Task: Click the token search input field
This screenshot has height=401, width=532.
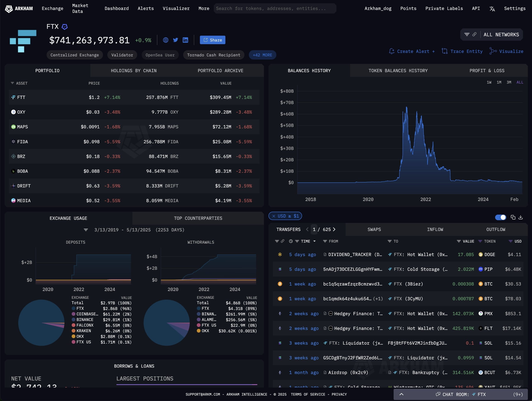Action: [275, 9]
